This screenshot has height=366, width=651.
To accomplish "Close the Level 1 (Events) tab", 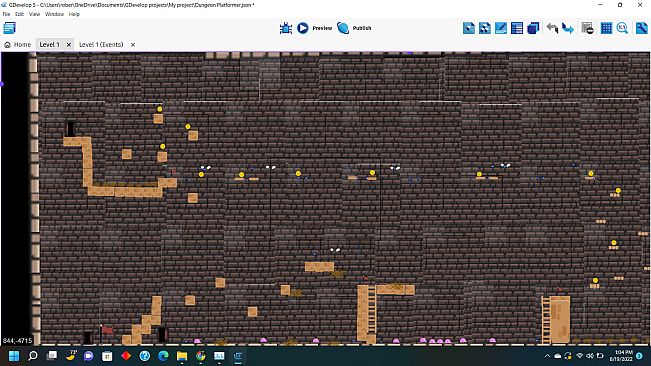I will click(133, 44).
